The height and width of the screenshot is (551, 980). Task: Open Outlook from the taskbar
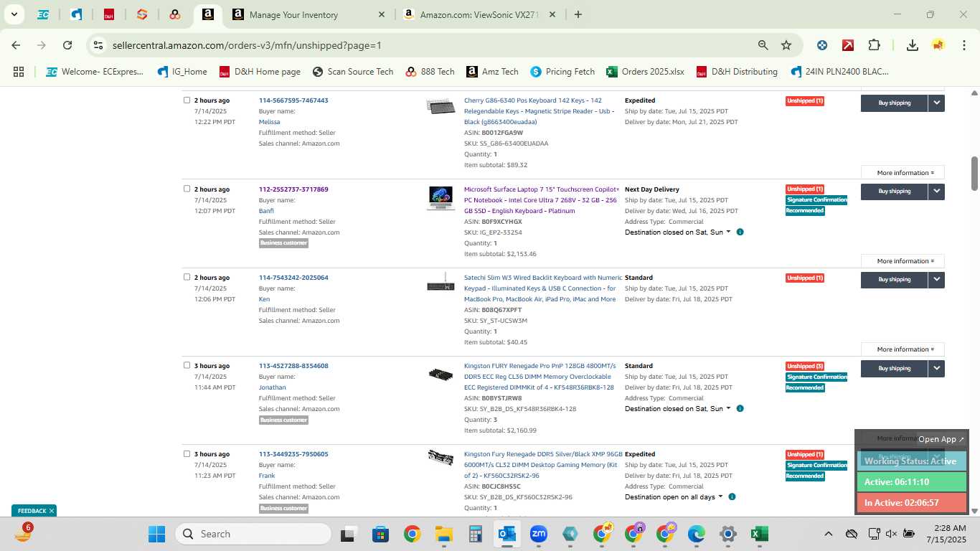(x=507, y=534)
